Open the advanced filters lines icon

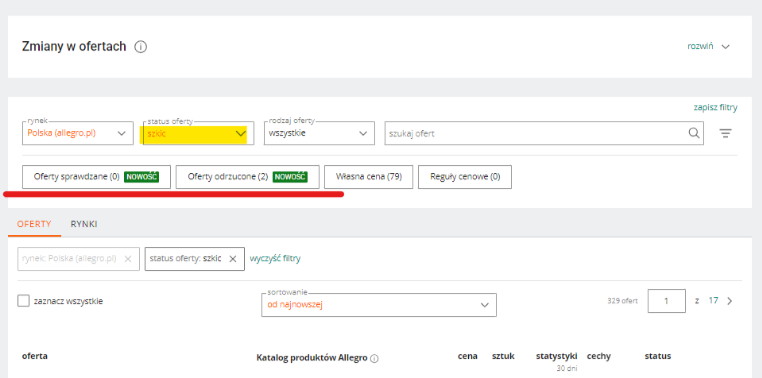pyautogui.click(x=726, y=133)
